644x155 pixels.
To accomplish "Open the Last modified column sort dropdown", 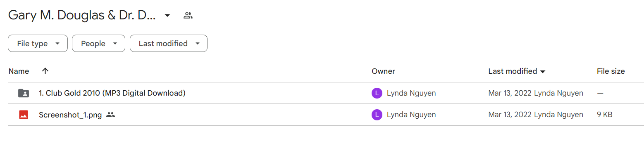I will tap(543, 71).
